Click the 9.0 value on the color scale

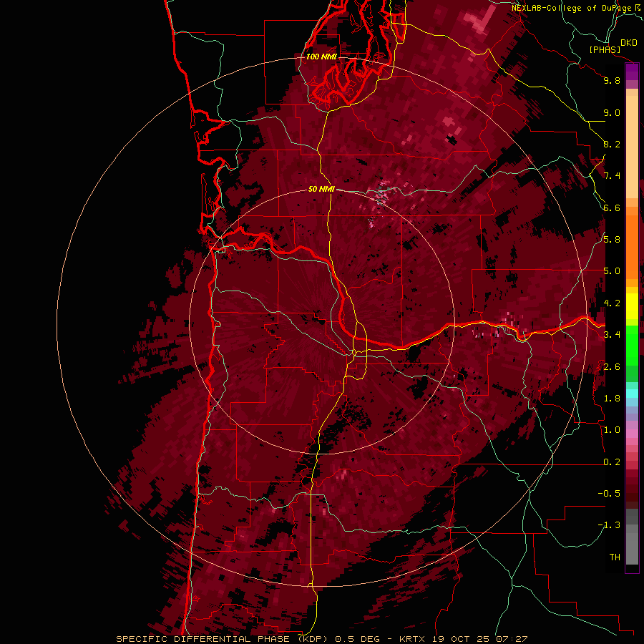pyautogui.click(x=612, y=112)
